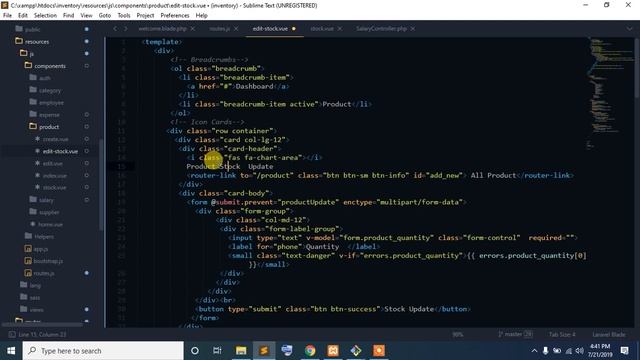Close the stock.vue tab
This screenshot has height=360, width=640.
(x=340, y=29)
